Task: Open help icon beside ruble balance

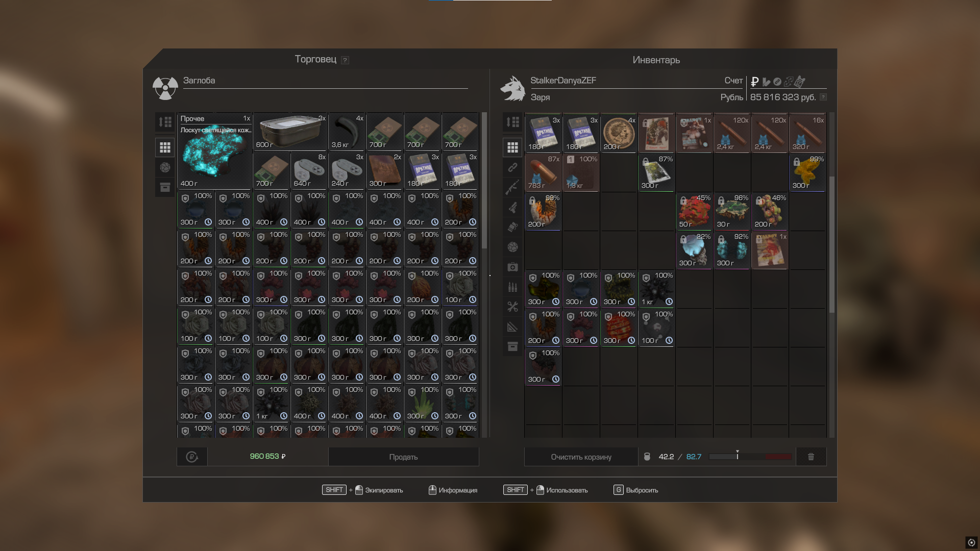Action: click(x=823, y=97)
